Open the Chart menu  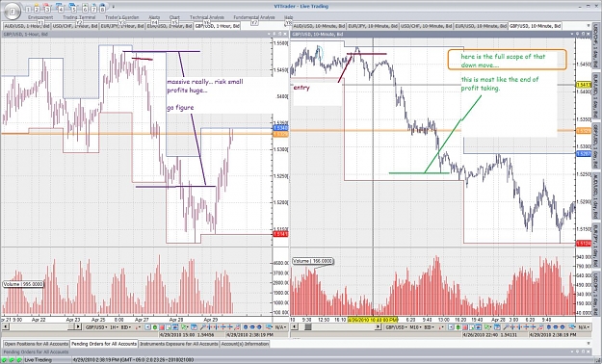174,17
